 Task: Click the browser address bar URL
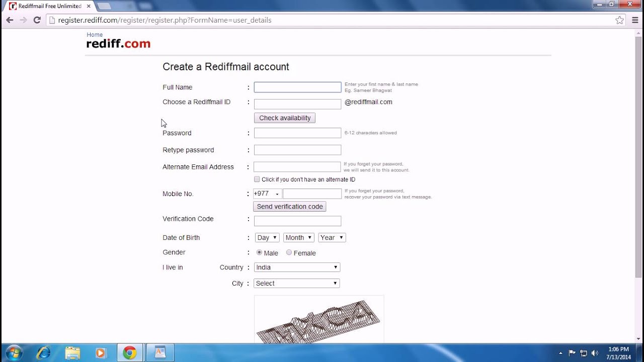[165, 20]
